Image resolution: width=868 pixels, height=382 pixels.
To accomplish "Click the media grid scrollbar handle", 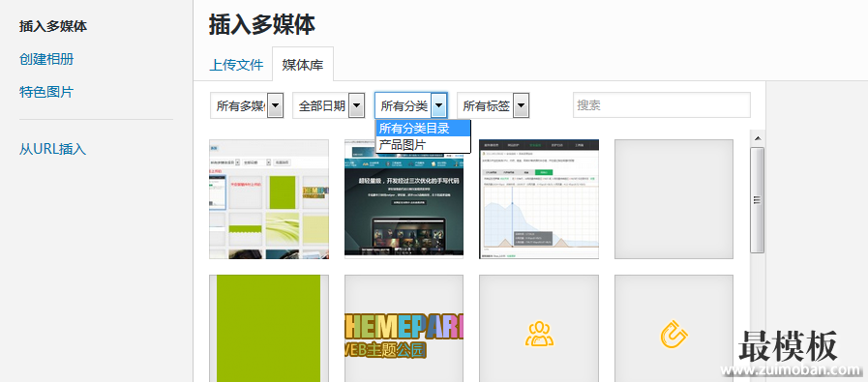I will tap(758, 200).
